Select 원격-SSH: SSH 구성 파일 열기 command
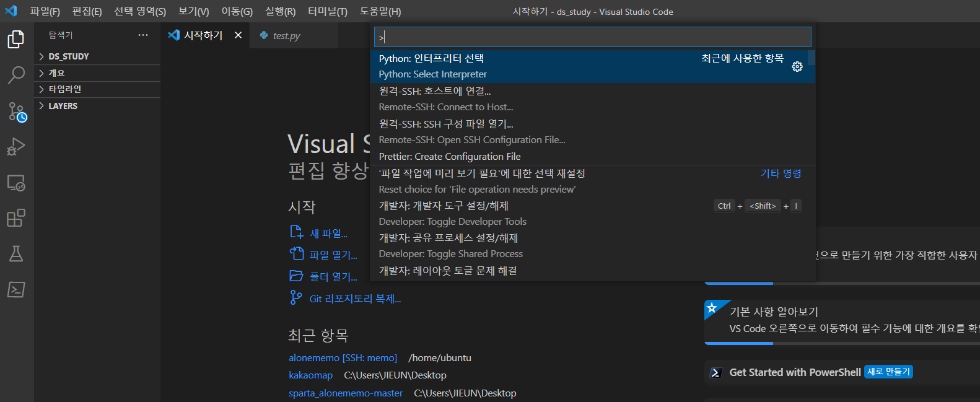980x402 pixels. click(x=592, y=132)
